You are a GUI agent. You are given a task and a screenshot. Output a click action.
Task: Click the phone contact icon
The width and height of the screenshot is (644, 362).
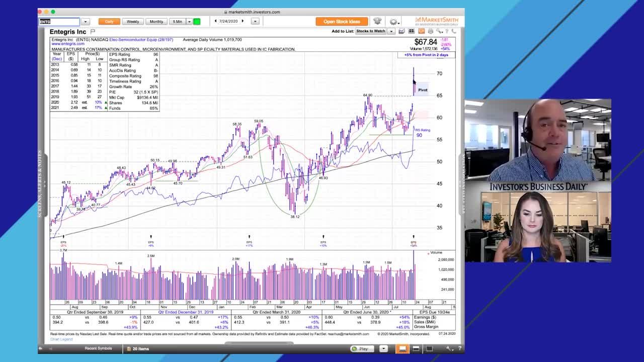tap(453, 31)
